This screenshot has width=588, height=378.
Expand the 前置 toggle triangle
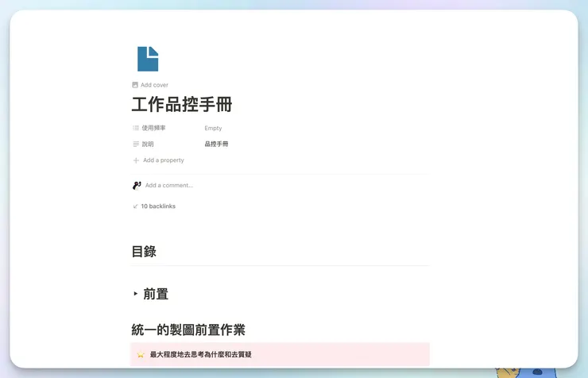point(135,294)
